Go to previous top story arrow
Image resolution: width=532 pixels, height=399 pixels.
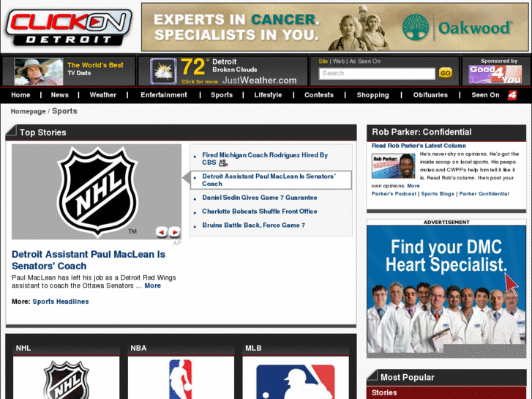pyautogui.click(x=162, y=232)
